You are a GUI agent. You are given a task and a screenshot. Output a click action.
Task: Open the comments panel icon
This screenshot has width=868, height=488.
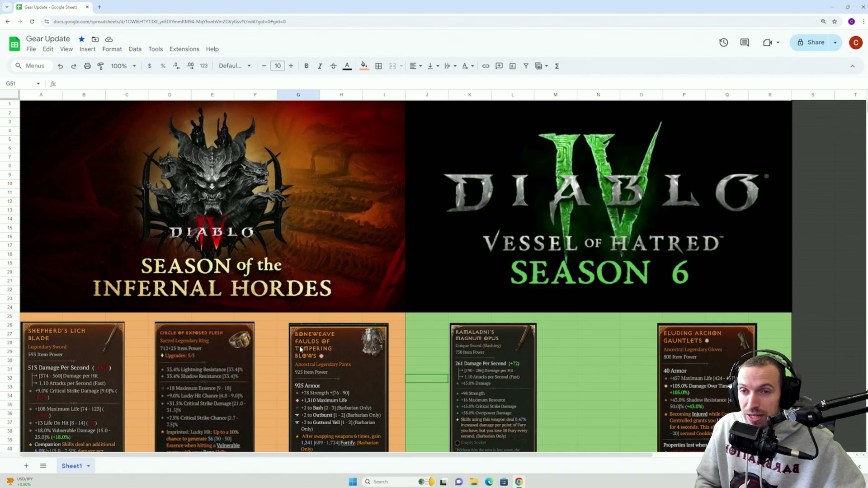pyautogui.click(x=745, y=42)
